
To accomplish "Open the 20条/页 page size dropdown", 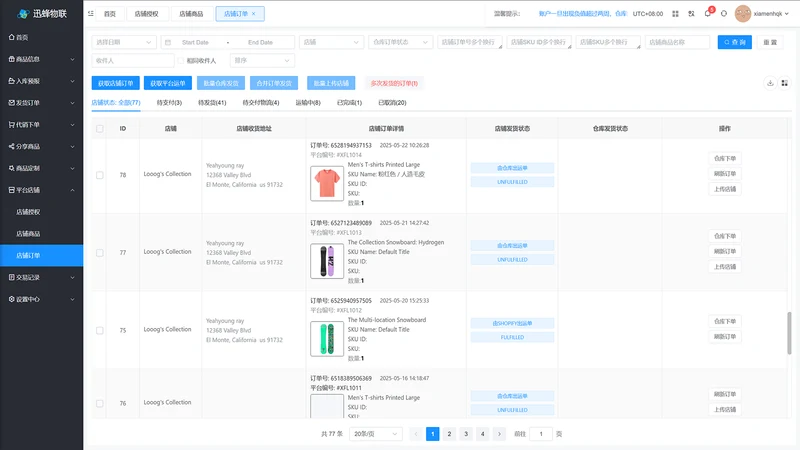I will 376,434.
